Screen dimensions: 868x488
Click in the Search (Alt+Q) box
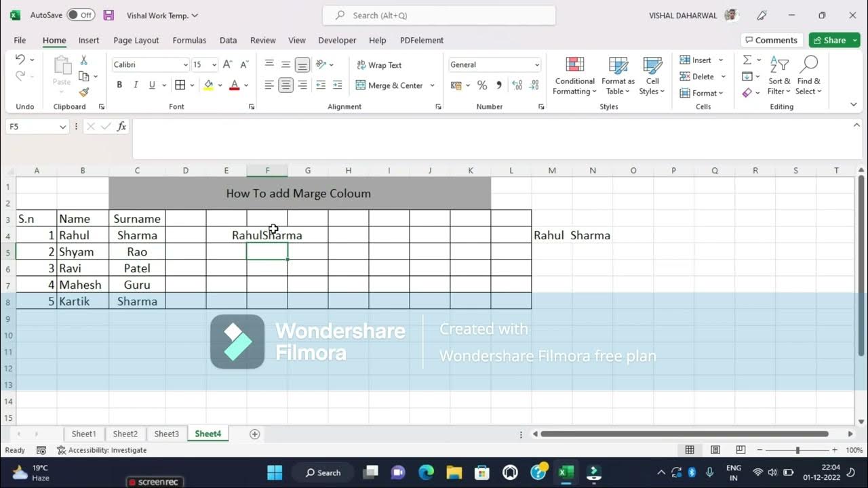click(439, 15)
